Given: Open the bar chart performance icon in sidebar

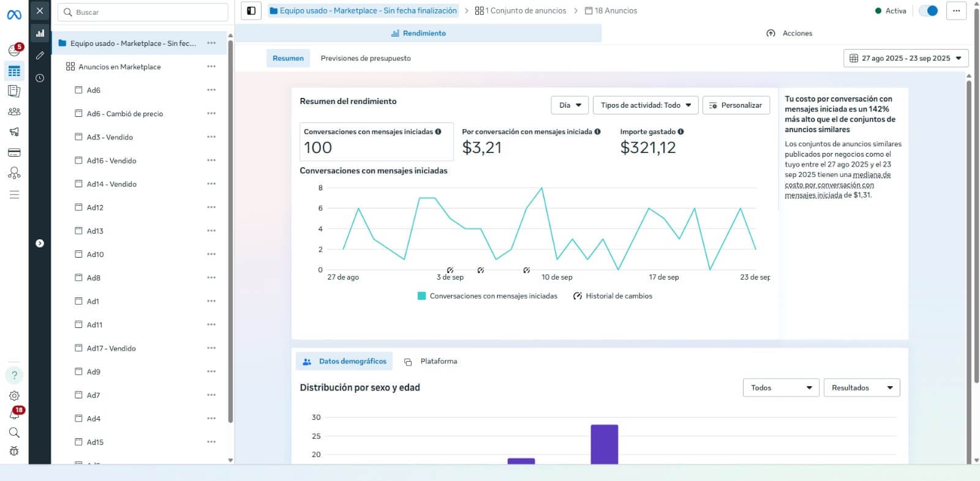Looking at the screenshot, I should coord(40,33).
